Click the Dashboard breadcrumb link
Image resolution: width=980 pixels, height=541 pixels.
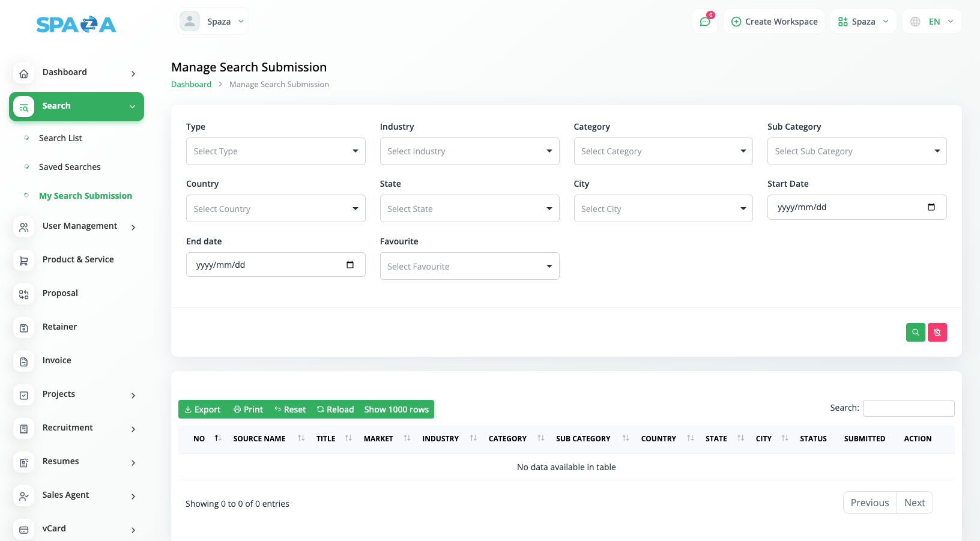[x=191, y=85]
